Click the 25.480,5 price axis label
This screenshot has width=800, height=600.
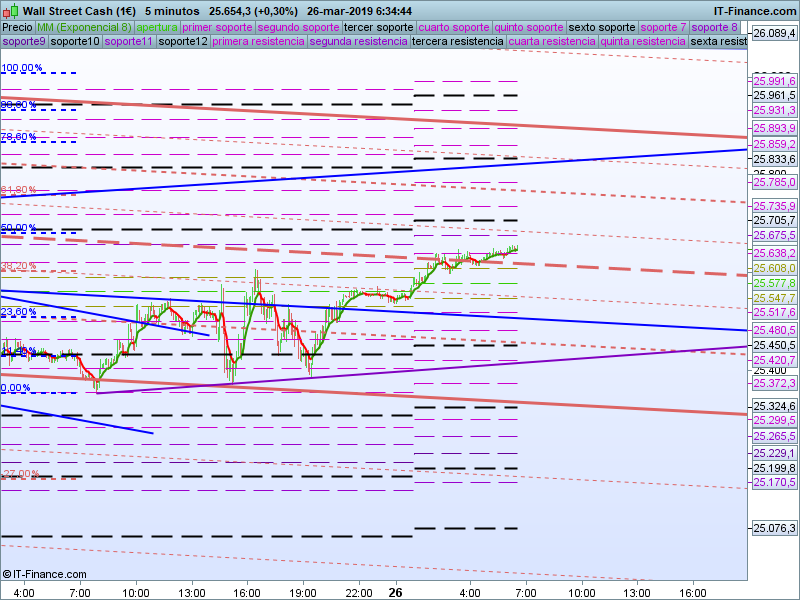click(x=774, y=330)
